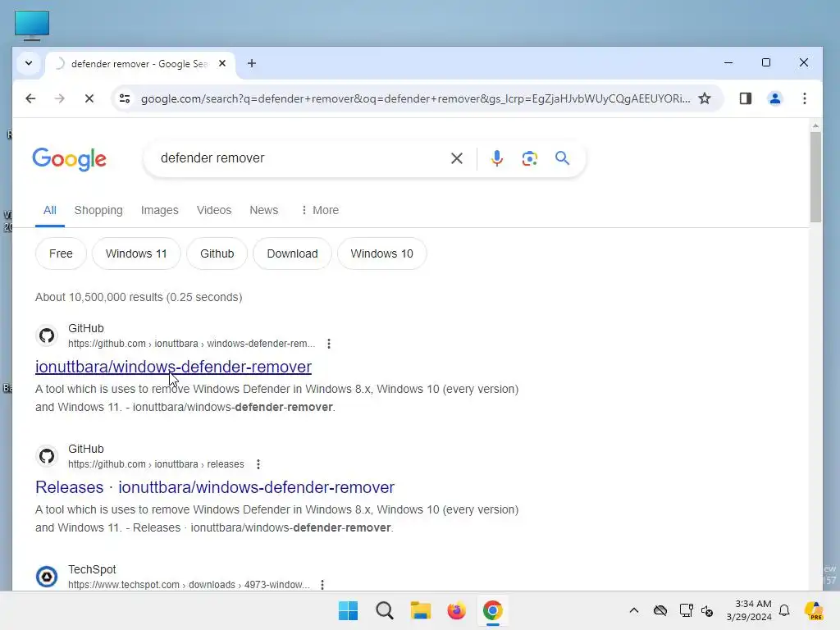
Task: Click the PRE tray icon
Action: (814, 610)
